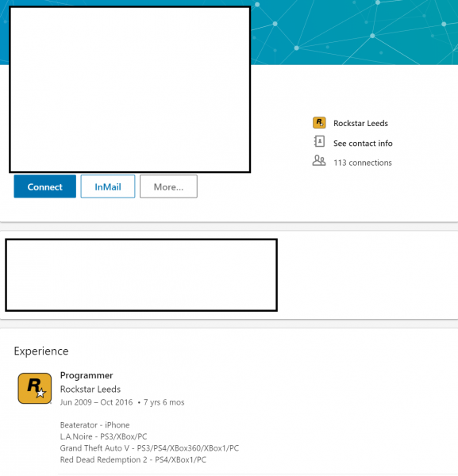
Task: Open the More... options menu
Action: point(168,186)
